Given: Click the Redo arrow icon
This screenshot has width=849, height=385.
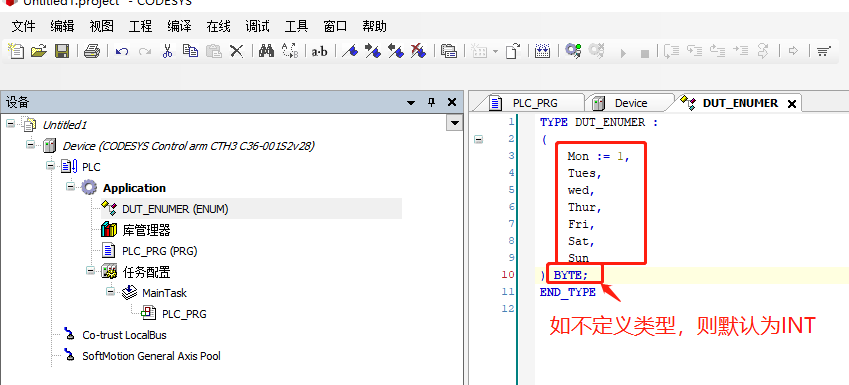Looking at the screenshot, I should pyautogui.click(x=144, y=52).
